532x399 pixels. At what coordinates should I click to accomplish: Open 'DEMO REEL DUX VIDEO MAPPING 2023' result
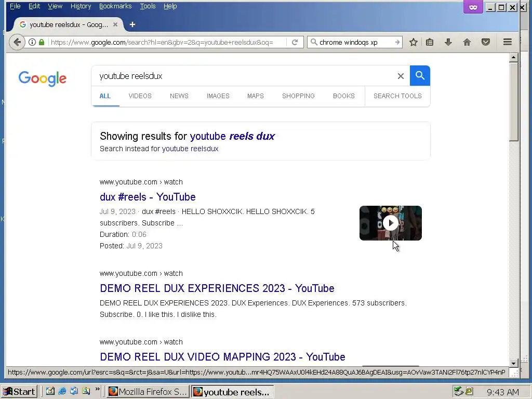click(222, 356)
